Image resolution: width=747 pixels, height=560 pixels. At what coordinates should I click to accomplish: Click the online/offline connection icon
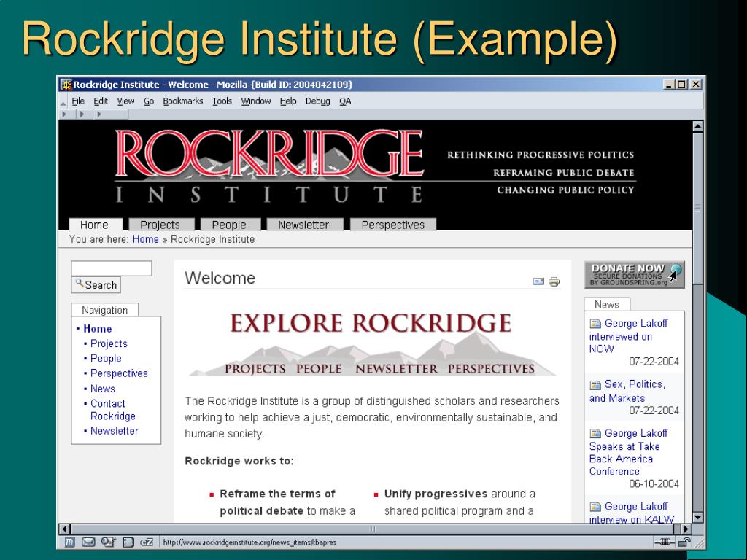665,542
